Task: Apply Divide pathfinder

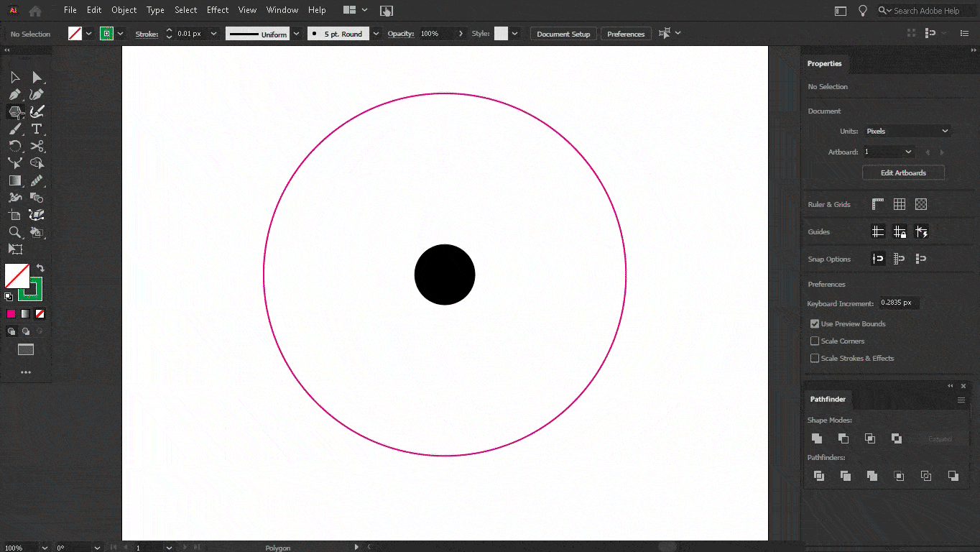Action: 819,476
